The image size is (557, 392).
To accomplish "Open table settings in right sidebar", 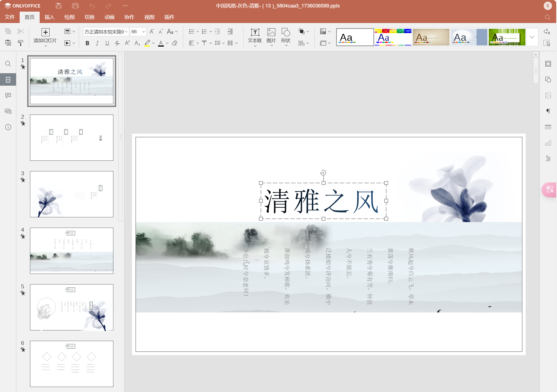I will tap(548, 127).
